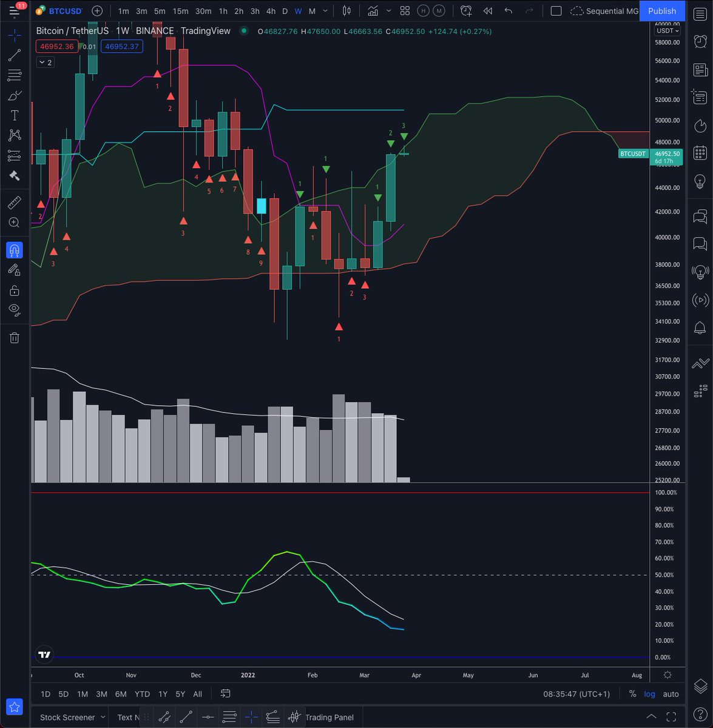Start bar Replay with the rewind icon
Screen dimensions: 713x728
[487, 11]
